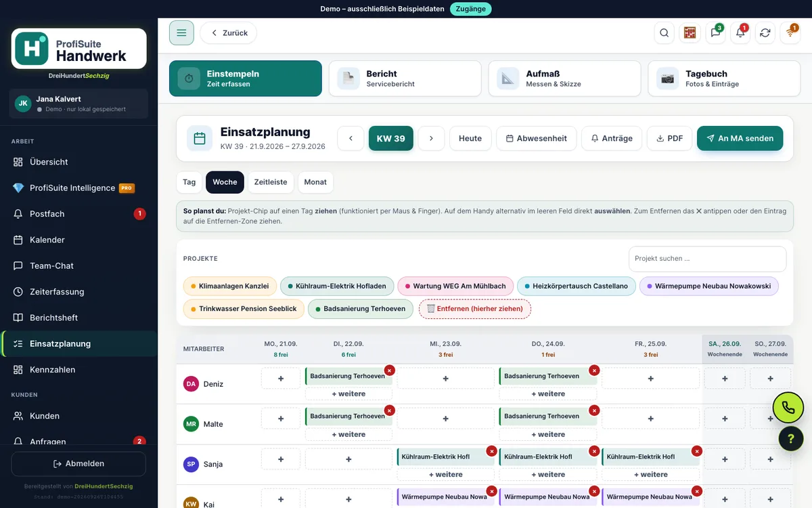Select the Woche view tab
This screenshot has height=508, width=812.
(x=225, y=182)
